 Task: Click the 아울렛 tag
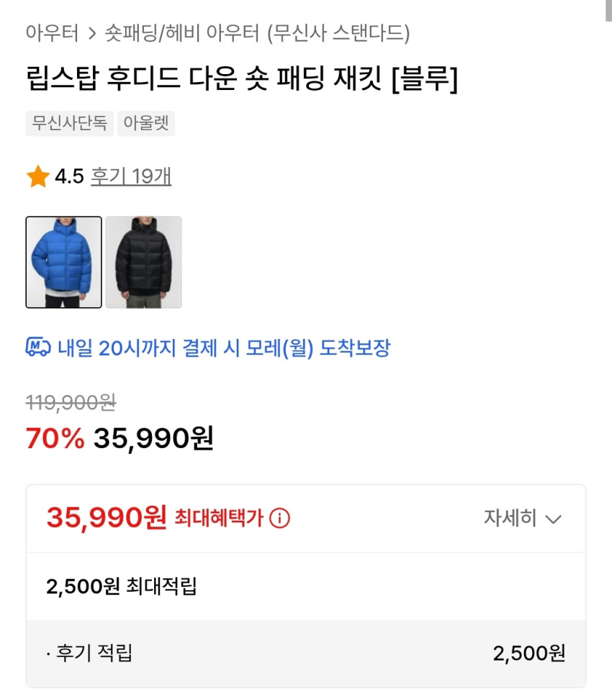(145, 123)
